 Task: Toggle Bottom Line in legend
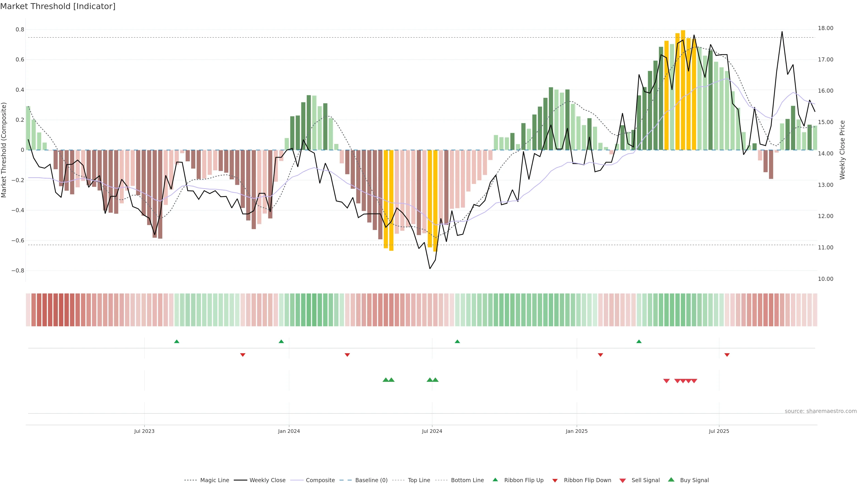point(467,480)
